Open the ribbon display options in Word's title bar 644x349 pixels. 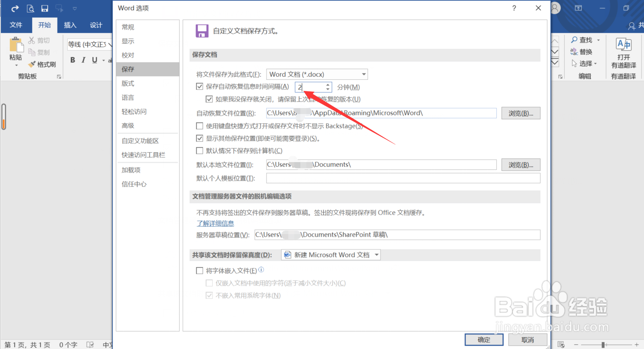tap(578, 8)
